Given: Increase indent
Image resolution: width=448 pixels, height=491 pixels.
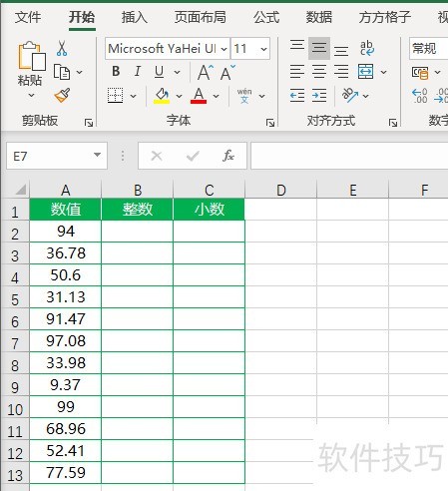Looking at the screenshot, I should (319, 96).
